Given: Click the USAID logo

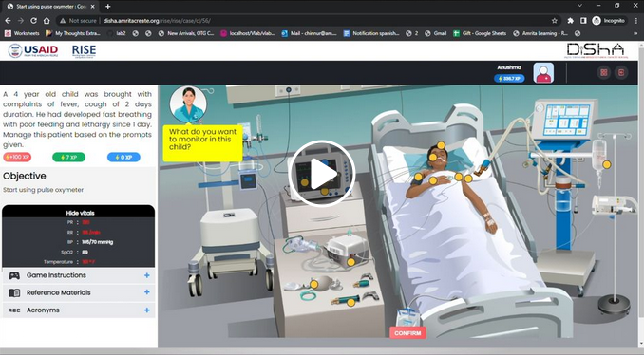Looking at the screenshot, I should click(x=33, y=50).
